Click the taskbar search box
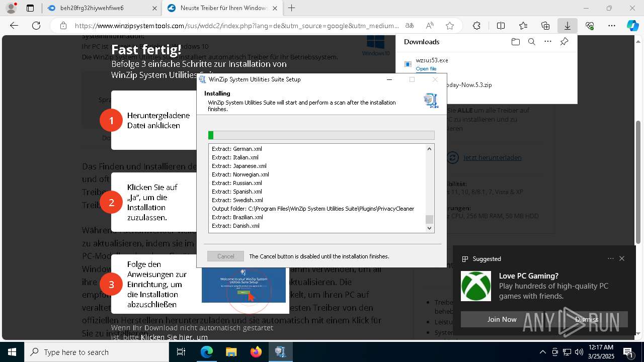Viewport: 644px width, 362px height. 97,352
